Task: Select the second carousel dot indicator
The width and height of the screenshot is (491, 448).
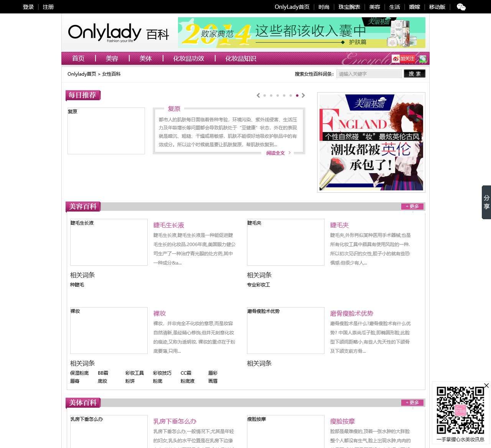Action: 271,96
